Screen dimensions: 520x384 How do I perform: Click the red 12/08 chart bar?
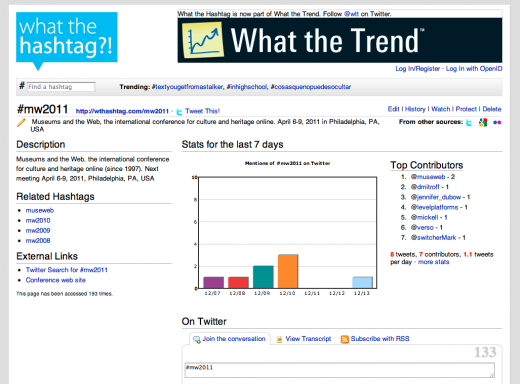[238, 282]
